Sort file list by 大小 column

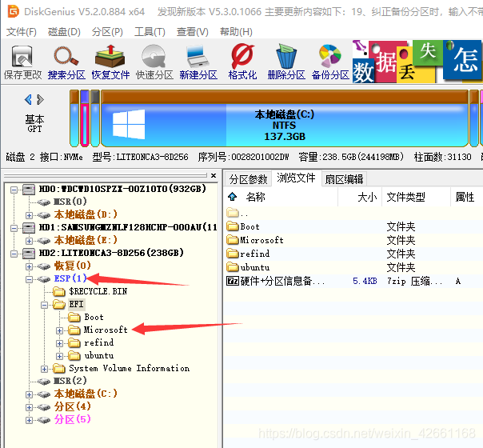[x=367, y=197]
